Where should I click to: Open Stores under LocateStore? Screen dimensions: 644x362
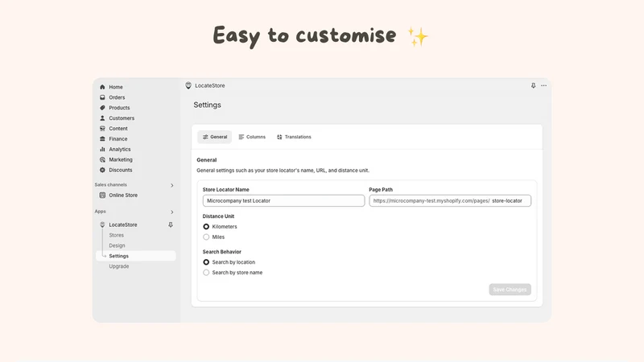tap(116, 235)
